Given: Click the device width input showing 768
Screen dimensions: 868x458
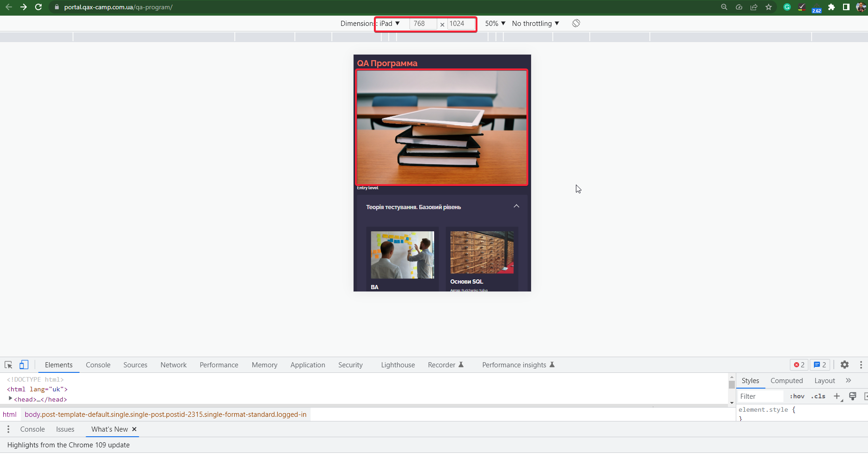Looking at the screenshot, I should click(422, 24).
